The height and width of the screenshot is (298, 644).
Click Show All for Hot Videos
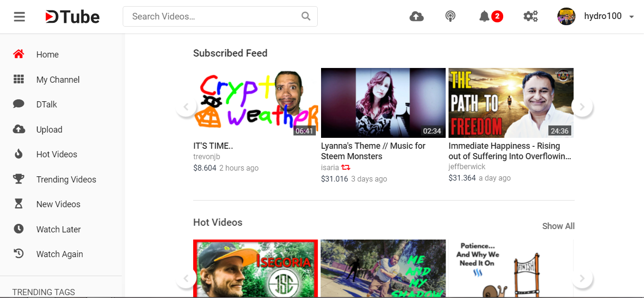point(558,226)
